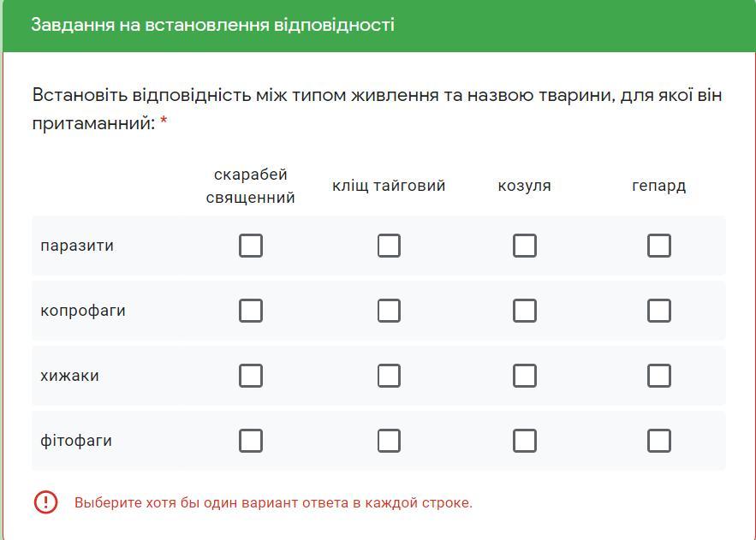Check хижаки under скарабей священний

click(x=251, y=376)
